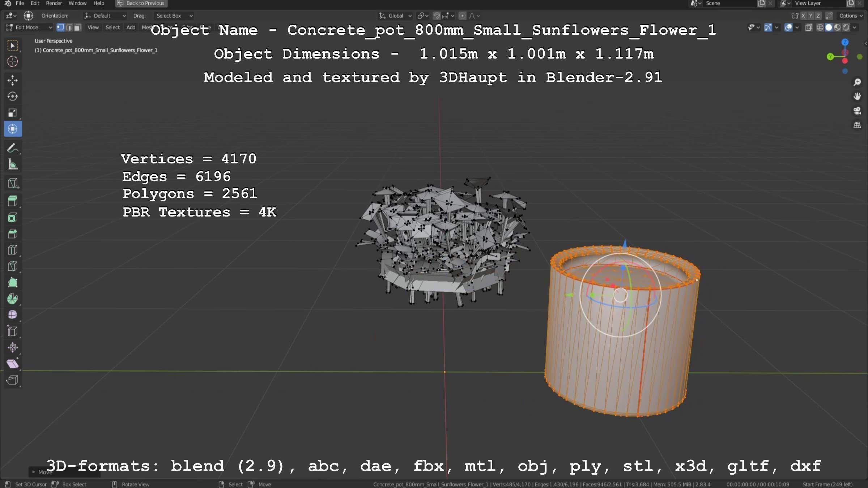Toggle viewport gizmos display
Screen dimensions: 868x488
click(x=768, y=27)
